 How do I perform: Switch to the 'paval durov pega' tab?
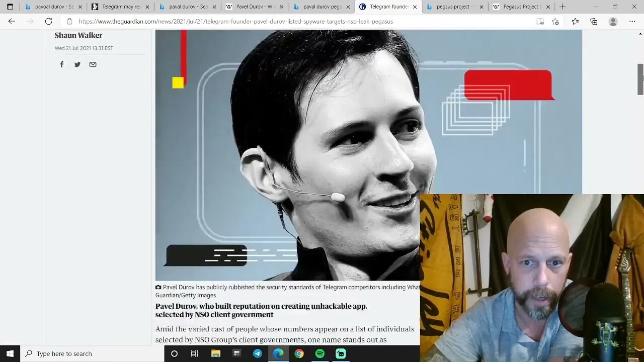pyautogui.click(x=322, y=7)
